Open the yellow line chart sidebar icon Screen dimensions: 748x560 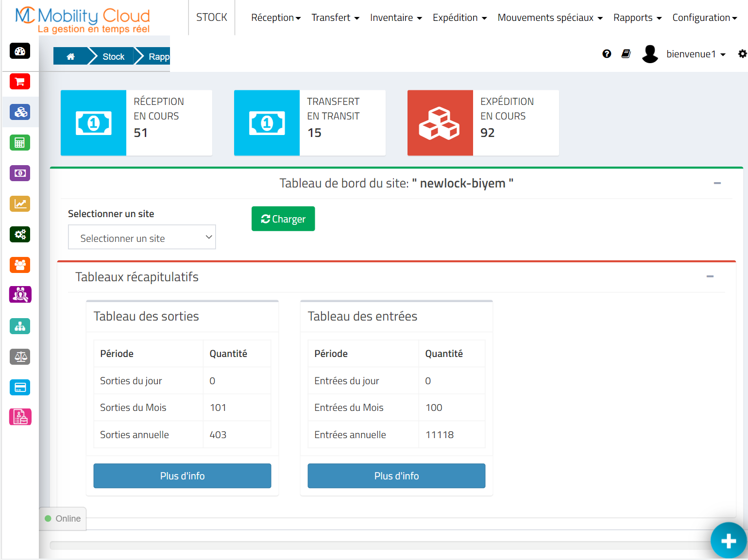pos(20,204)
